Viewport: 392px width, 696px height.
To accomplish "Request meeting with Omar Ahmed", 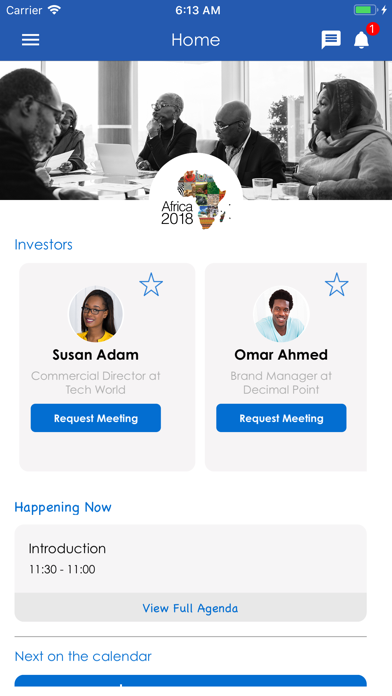I will [x=281, y=418].
